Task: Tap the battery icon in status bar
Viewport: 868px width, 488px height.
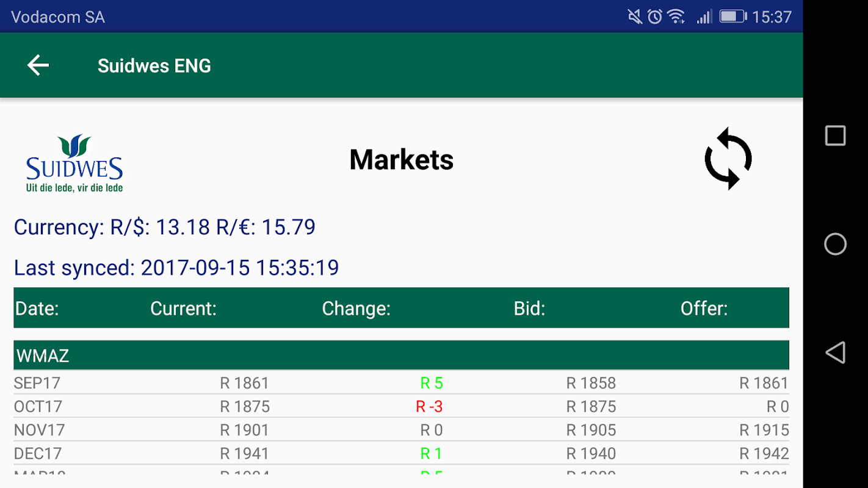Action: 732,16
